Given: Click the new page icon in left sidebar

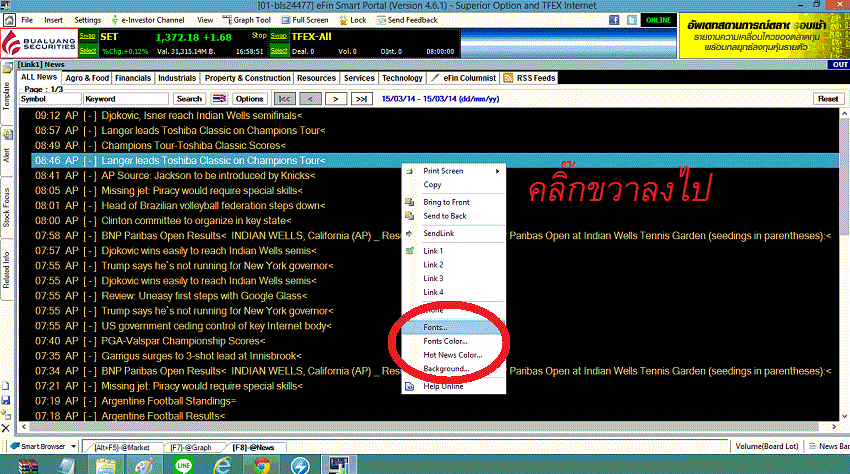Looking at the screenshot, I should 5,386.
